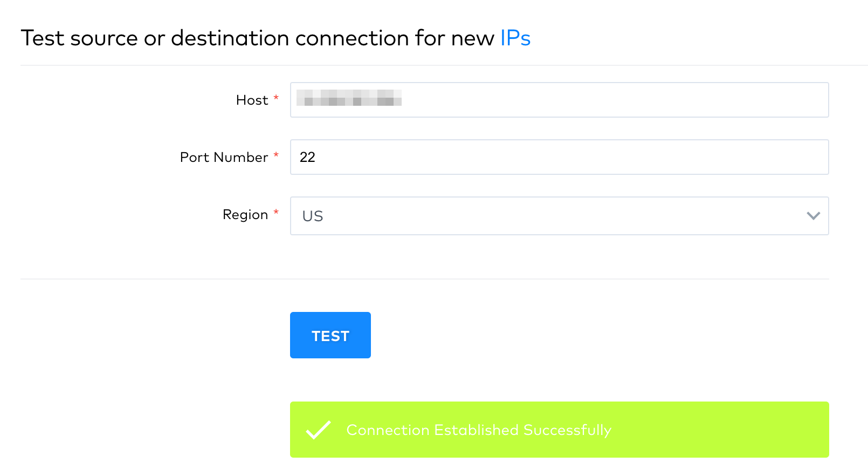Select the white check mark inside the green bar
The width and height of the screenshot is (868, 476).
click(x=319, y=430)
